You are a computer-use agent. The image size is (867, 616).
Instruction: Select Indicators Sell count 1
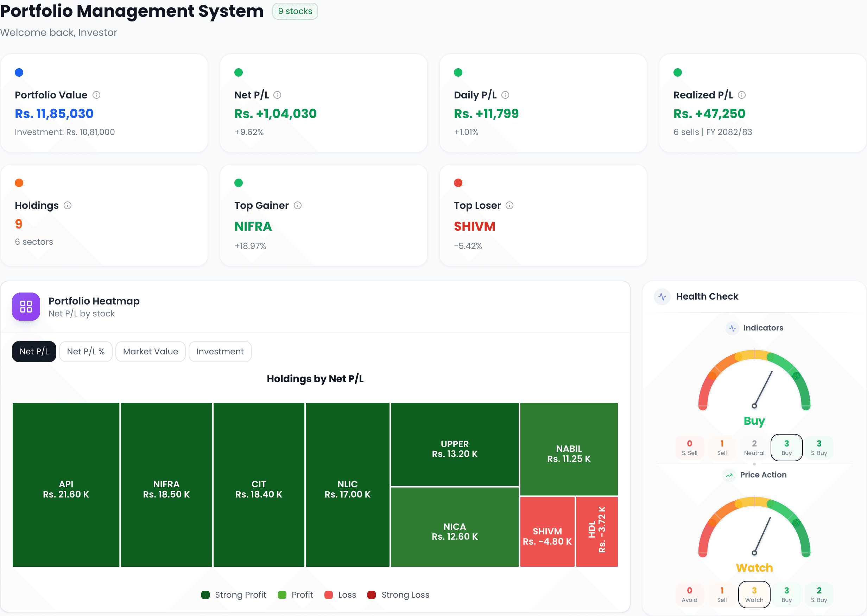(722, 448)
